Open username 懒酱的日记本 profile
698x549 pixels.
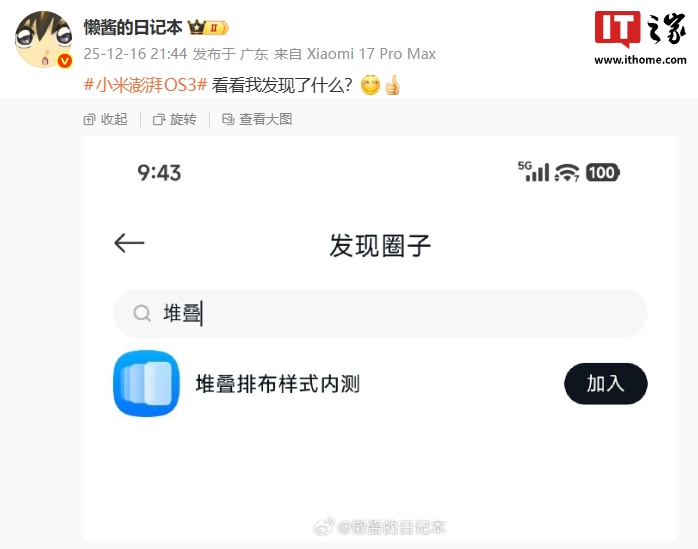(133, 28)
